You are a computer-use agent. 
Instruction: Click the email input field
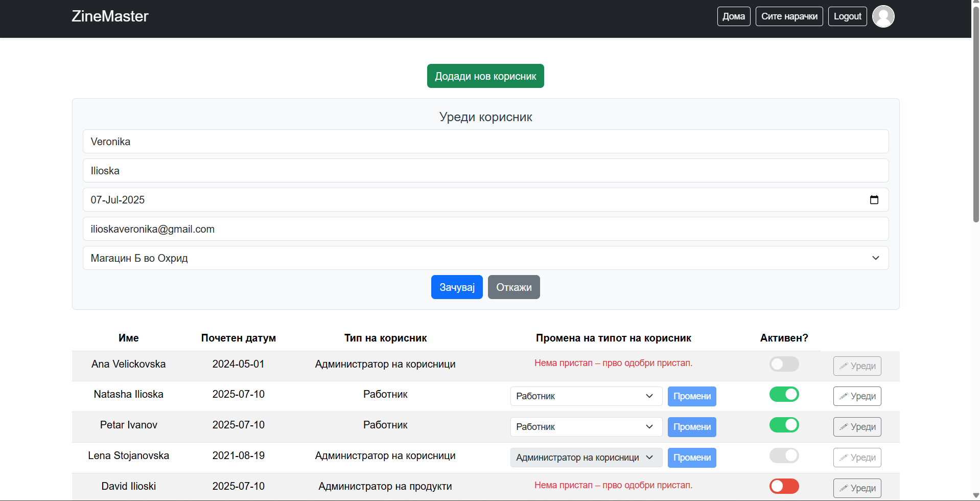pos(485,229)
